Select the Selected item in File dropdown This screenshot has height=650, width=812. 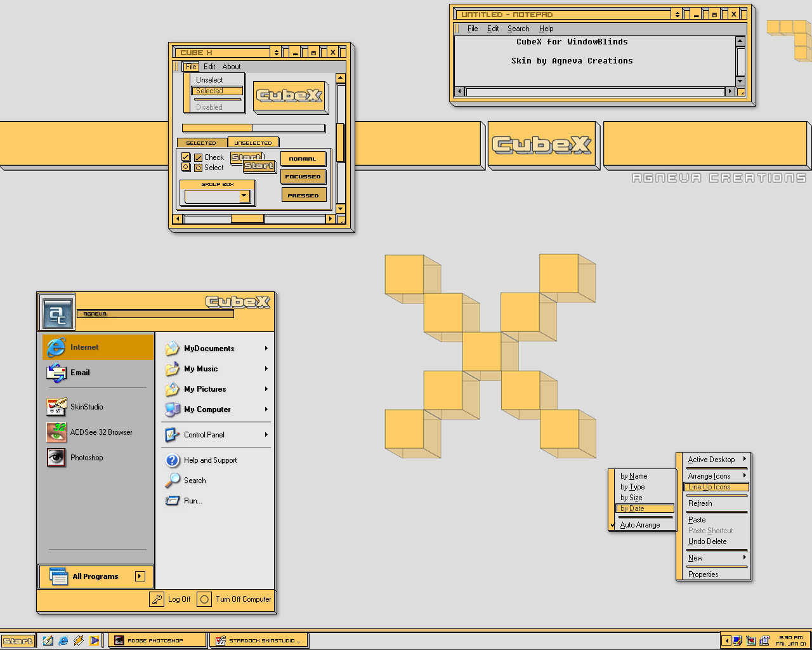(217, 91)
